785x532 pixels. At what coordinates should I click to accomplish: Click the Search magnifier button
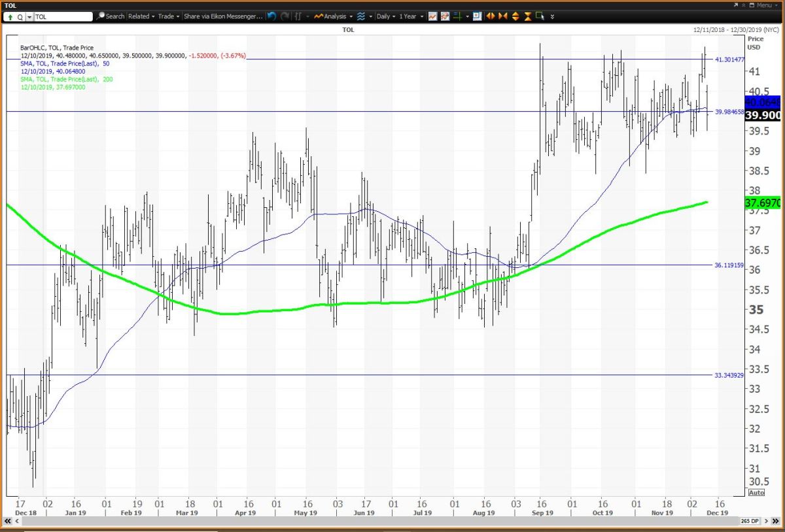tap(111, 16)
